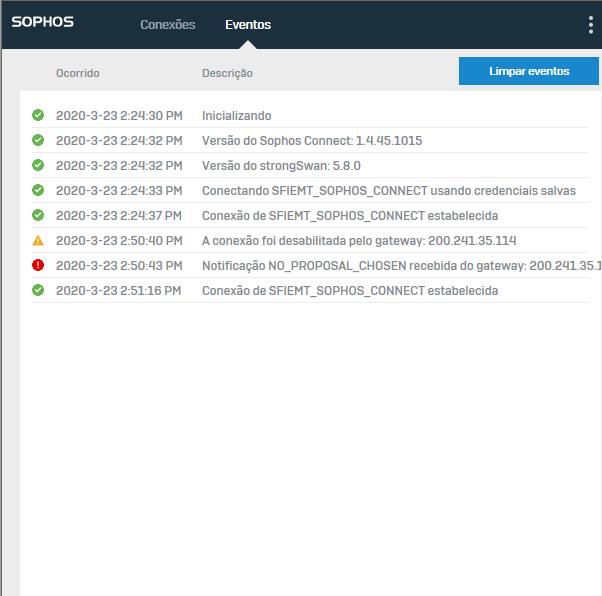
Task: Select 'Conexão de SFIEMT_SOPHOS_CONNECT estabelecida' at 2:51:16 PM
Action: (x=350, y=290)
